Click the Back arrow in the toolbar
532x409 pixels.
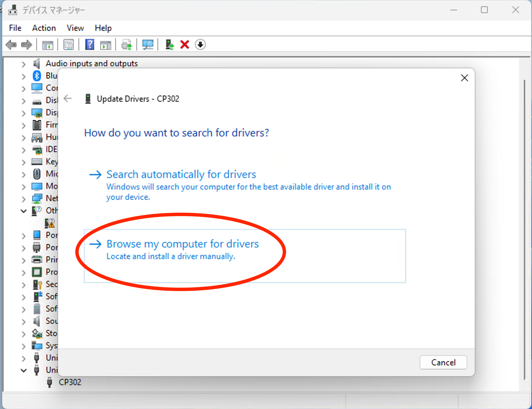tap(11, 45)
